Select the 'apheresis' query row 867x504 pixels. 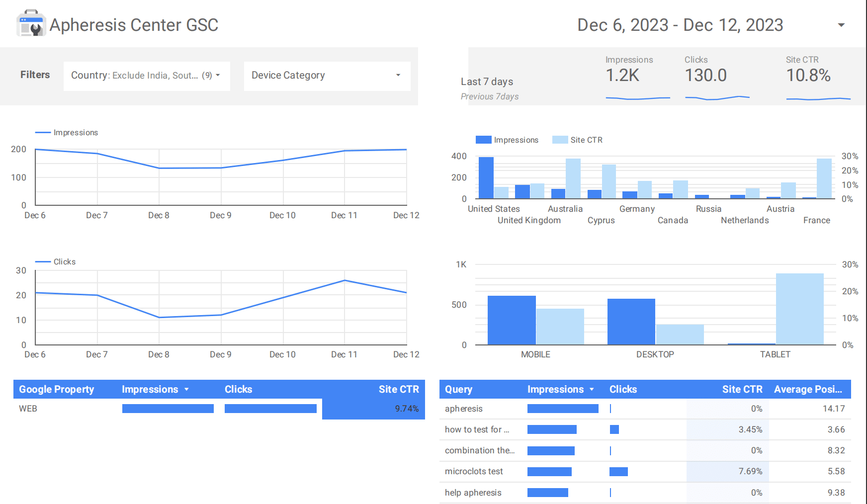[x=645, y=409]
